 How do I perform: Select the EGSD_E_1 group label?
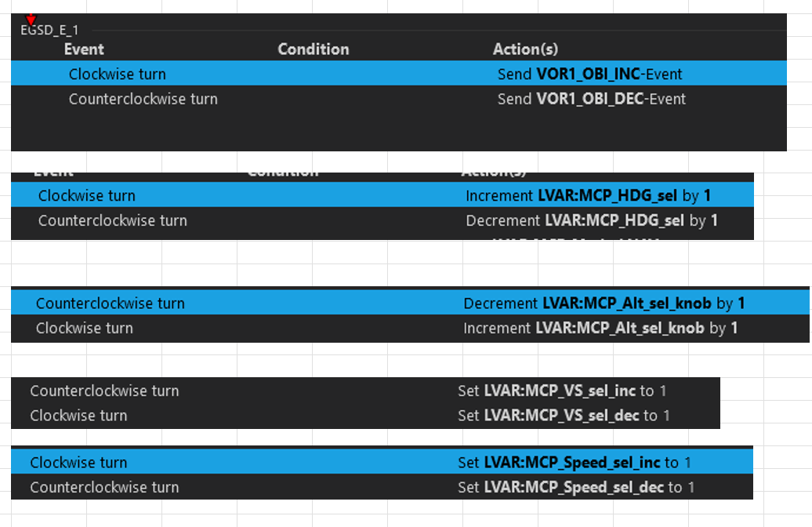(x=49, y=31)
